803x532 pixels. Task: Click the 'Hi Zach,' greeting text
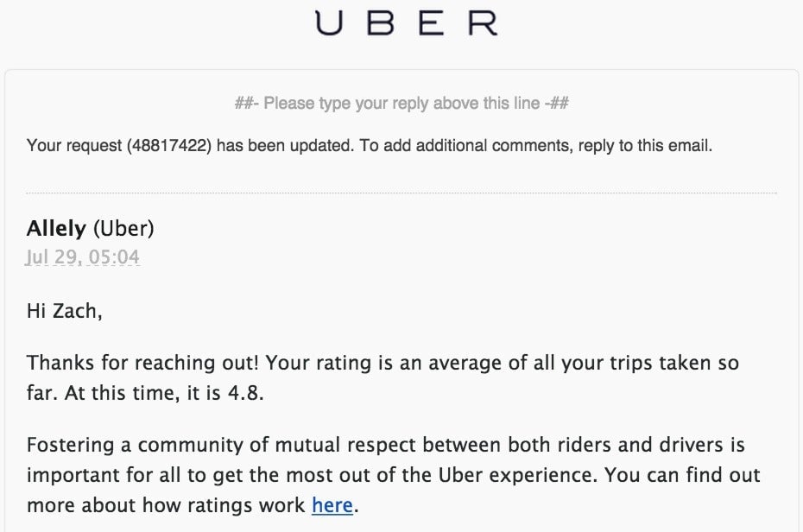tap(65, 311)
